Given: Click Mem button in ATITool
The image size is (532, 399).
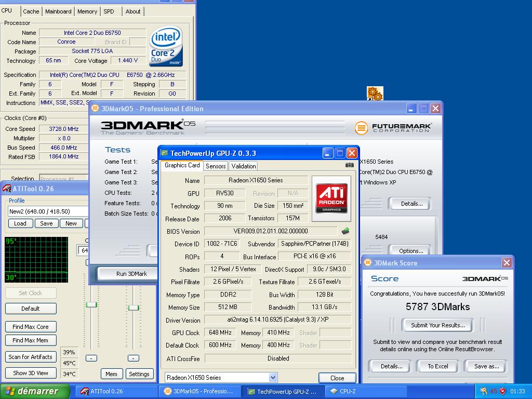Looking at the screenshot, I should point(111,374).
